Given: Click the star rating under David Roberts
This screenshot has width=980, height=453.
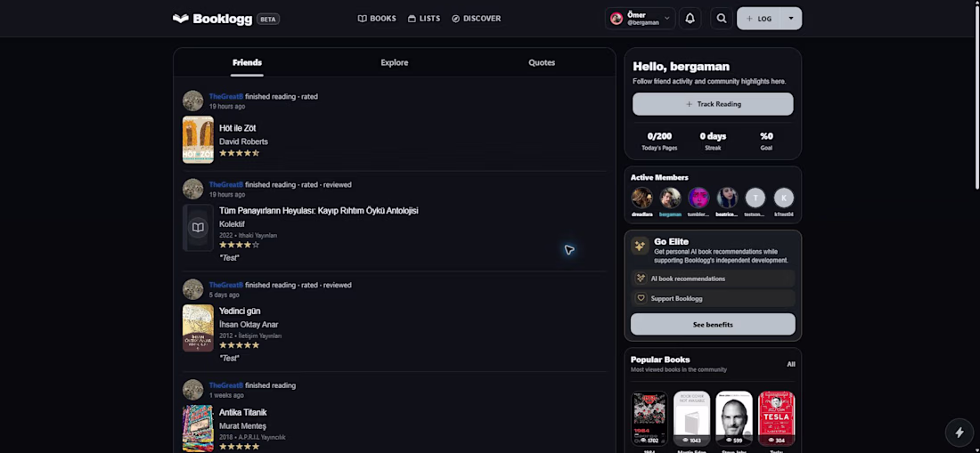Looking at the screenshot, I should click(239, 153).
